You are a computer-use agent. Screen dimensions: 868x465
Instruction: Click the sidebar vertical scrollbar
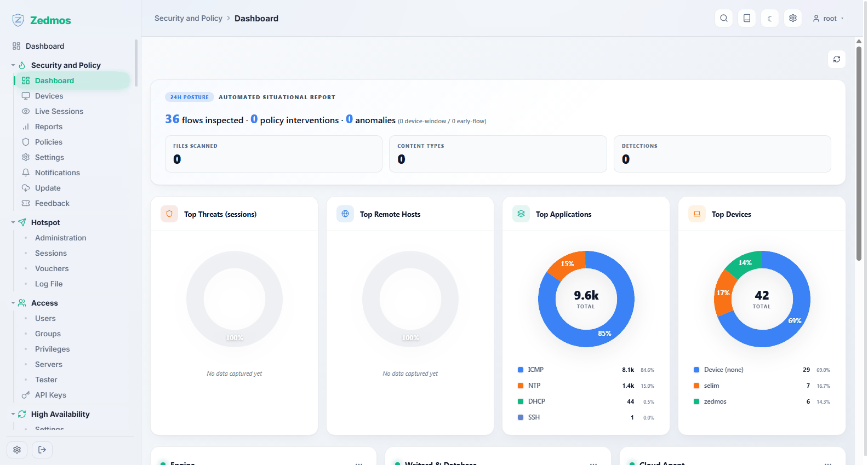pyautogui.click(x=136, y=63)
